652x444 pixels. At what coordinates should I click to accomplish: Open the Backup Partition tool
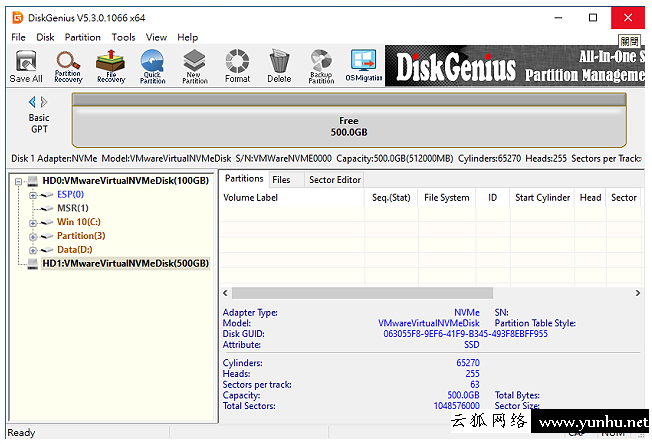(x=321, y=67)
